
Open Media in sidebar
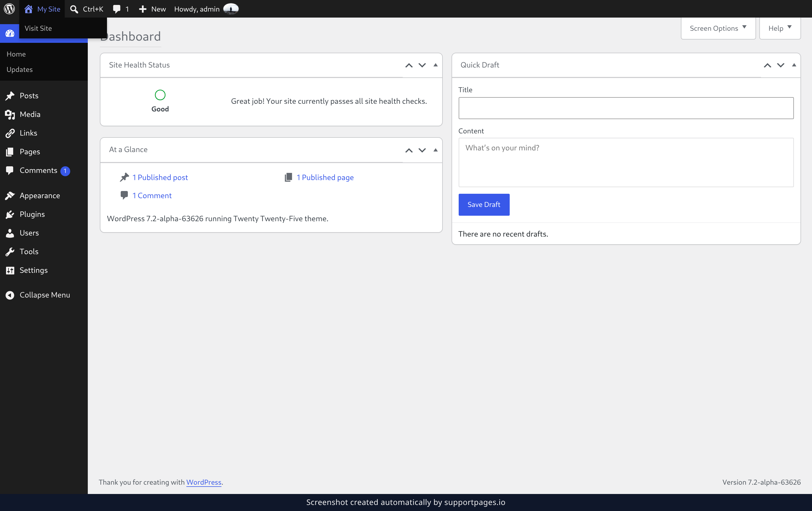point(30,114)
